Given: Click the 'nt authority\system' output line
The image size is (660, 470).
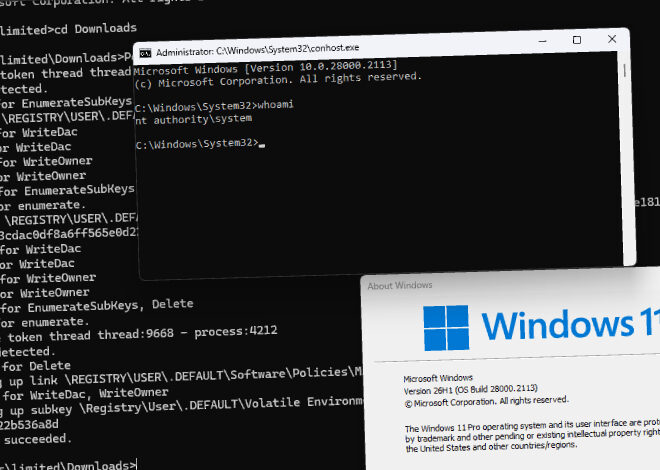Looking at the screenshot, I should [194, 119].
